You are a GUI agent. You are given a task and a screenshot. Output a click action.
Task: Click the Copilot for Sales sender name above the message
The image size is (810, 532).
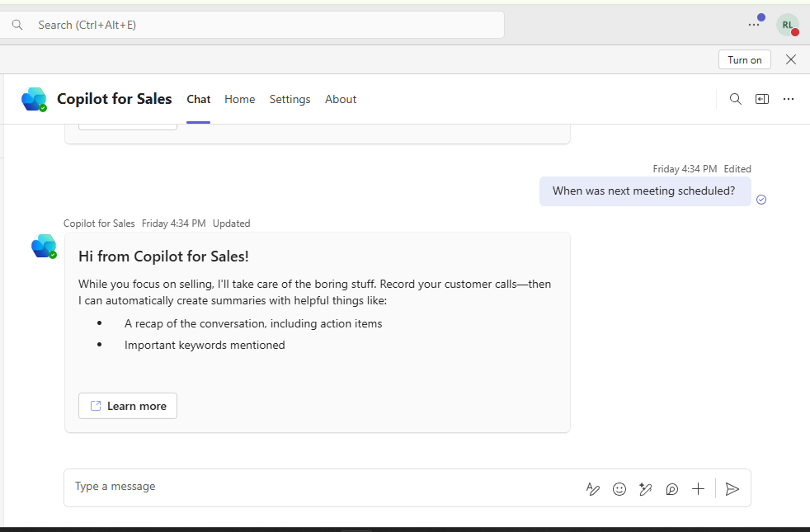pyautogui.click(x=99, y=224)
